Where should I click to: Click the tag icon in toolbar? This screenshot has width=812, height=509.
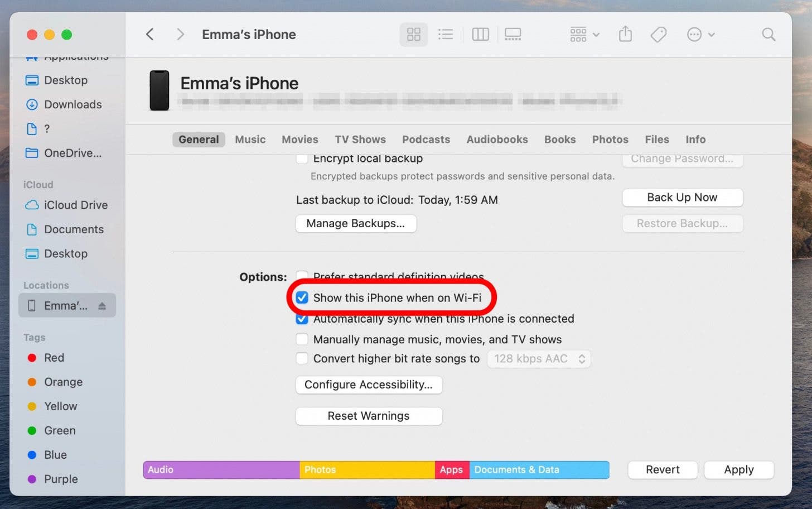point(658,35)
